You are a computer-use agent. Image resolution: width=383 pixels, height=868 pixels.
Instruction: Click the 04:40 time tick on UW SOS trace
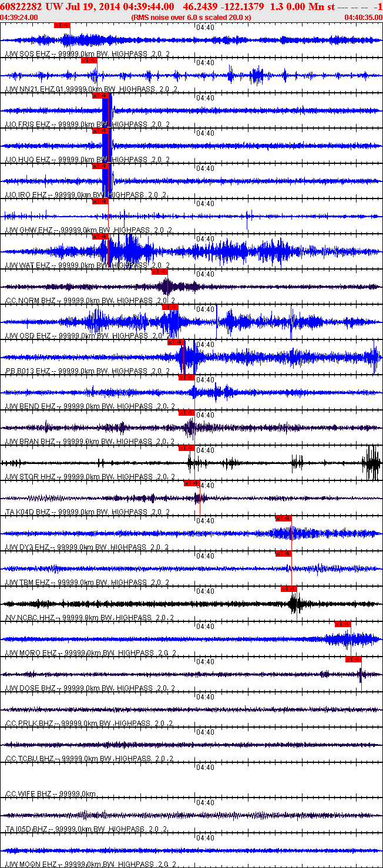pos(205,28)
